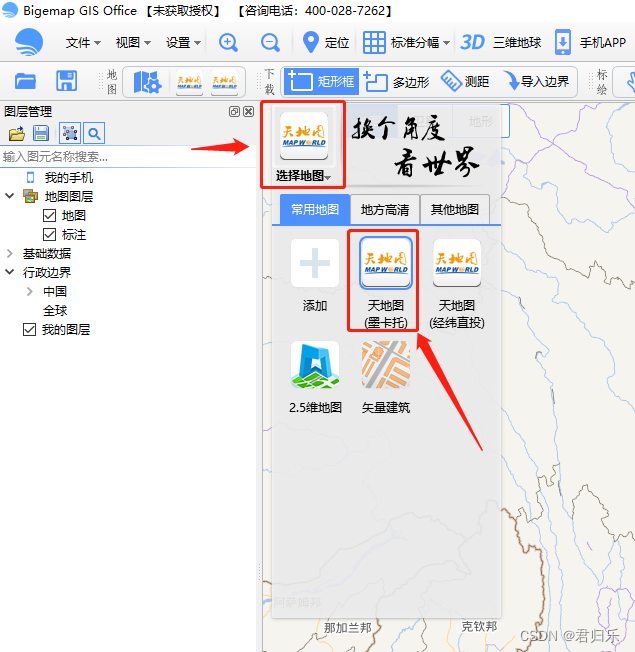Select the 多边形 polygon tool
The width and height of the screenshot is (635, 652).
coord(396,82)
